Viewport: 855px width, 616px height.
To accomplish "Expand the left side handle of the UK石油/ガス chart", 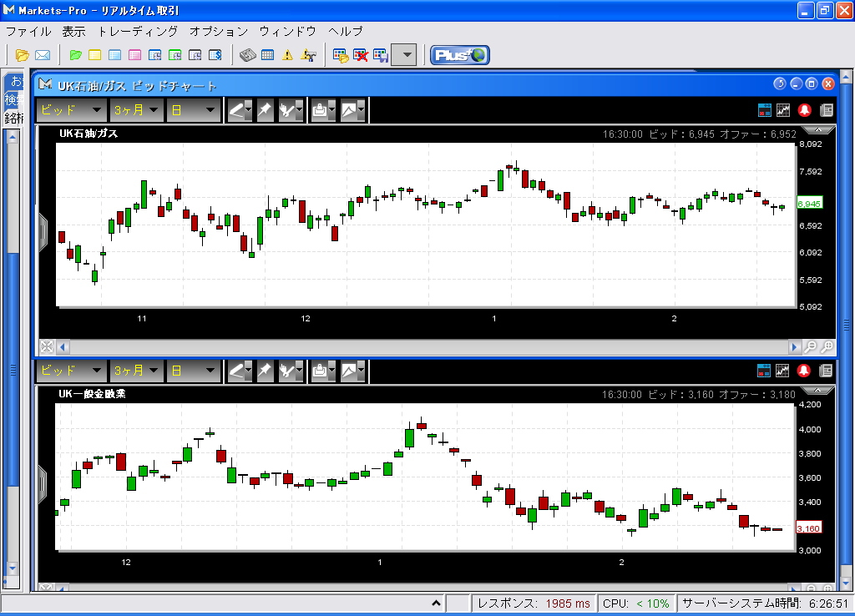I will point(43,232).
